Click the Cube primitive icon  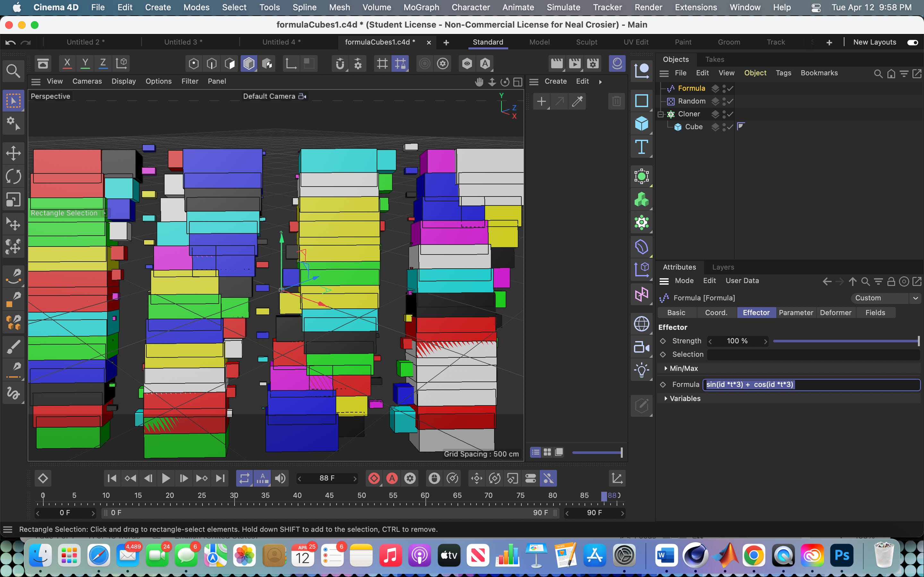pos(641,124)
